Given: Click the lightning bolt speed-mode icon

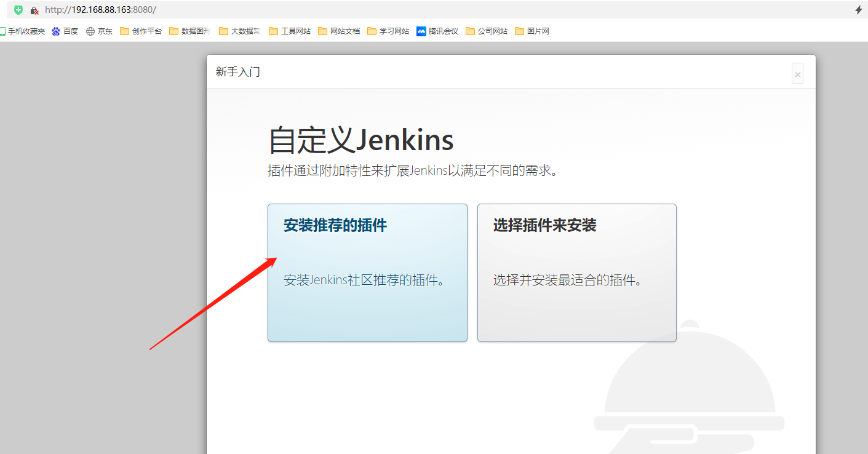Looking at the screenshot, I should 859,10.
